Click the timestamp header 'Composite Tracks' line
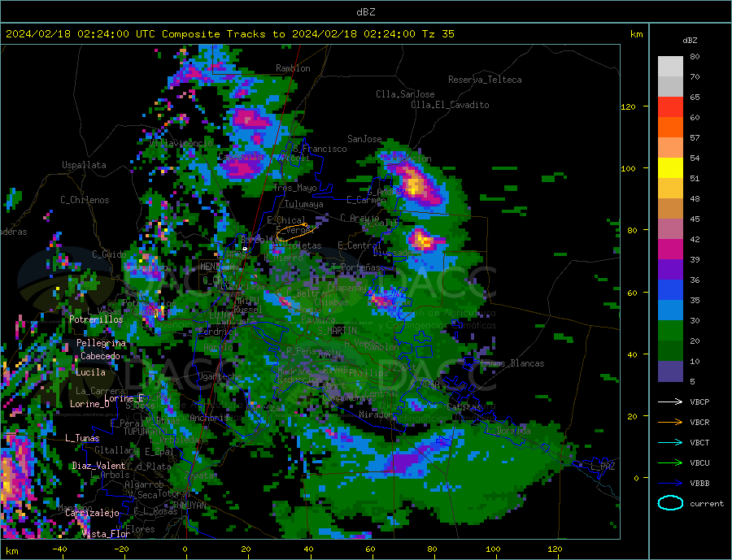The image size is (732, 560). coord(230,34)
